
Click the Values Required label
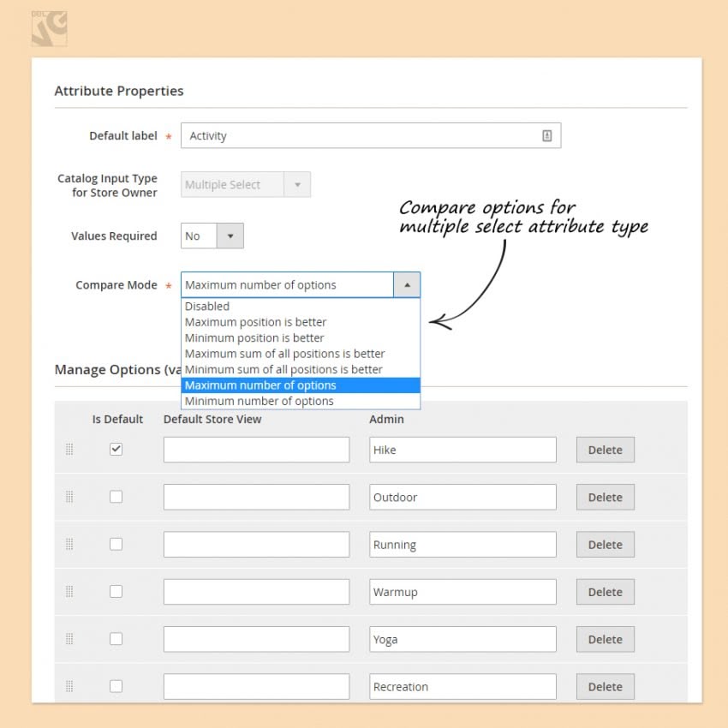[114, 236]
